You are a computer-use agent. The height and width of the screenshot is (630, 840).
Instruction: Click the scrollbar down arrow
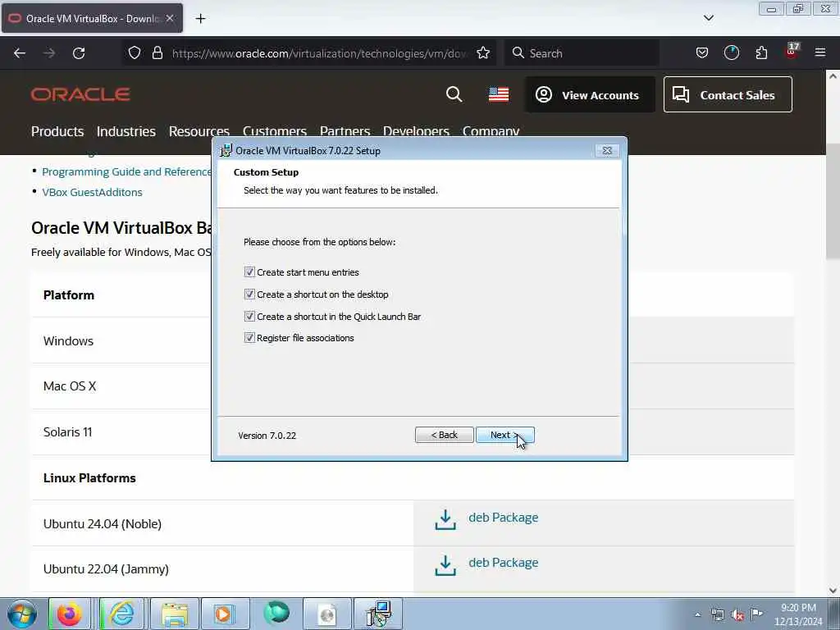(833, 591)
